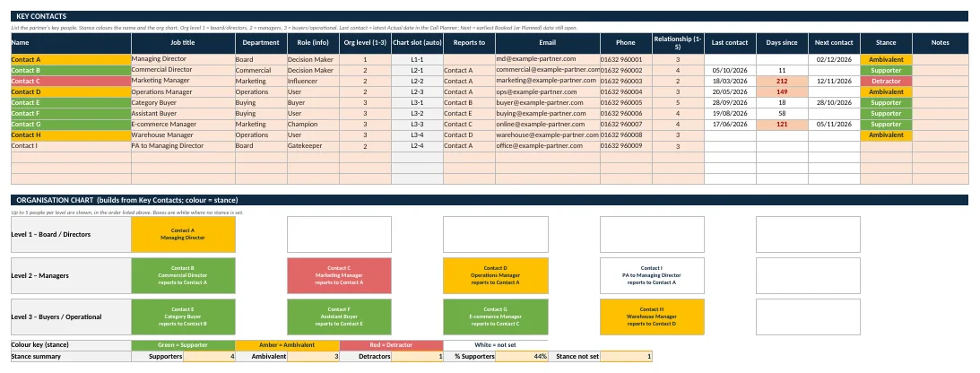Select the Managing Director job title cell
Screen dimensions: 980x373
[x=183, y=59]
